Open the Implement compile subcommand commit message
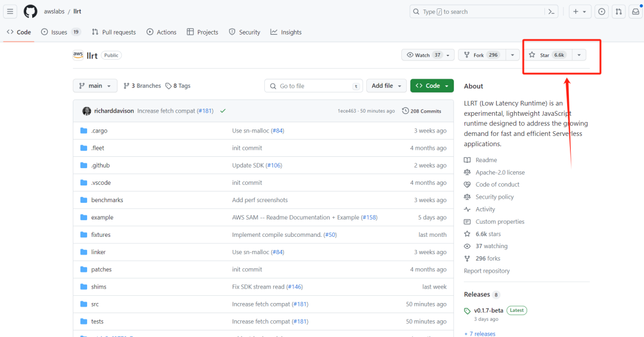Viewport: 644px width, 337px height. pyautogui.click(x=277, y=234)
